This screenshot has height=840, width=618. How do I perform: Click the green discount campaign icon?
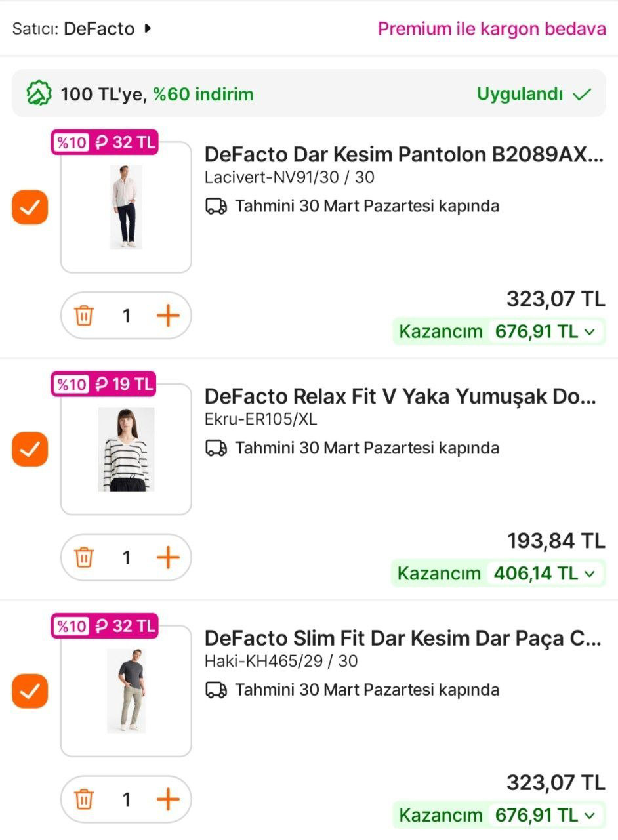(39, 94)
